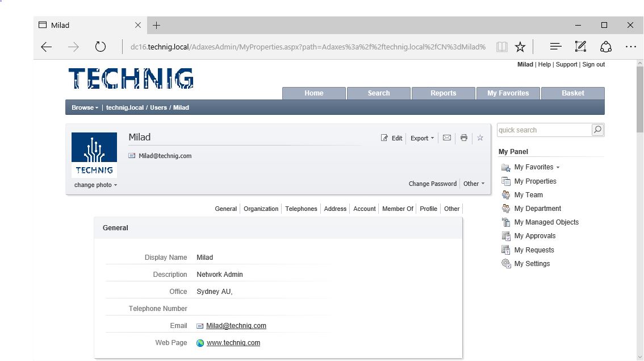Open reading view book icon
The width and height of the screenshot is (644, 361).
pyautogui.click(x=501, y=47)
